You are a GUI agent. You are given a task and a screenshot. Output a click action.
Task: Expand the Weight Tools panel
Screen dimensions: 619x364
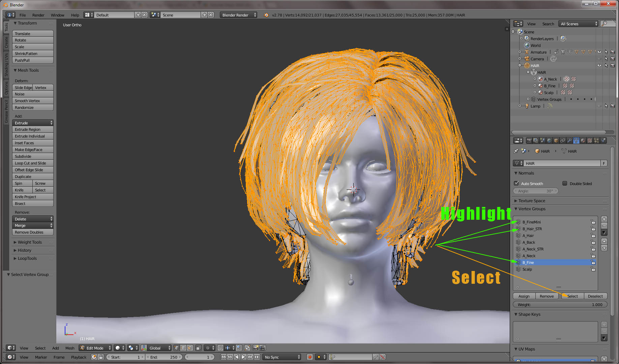[30, 242]
